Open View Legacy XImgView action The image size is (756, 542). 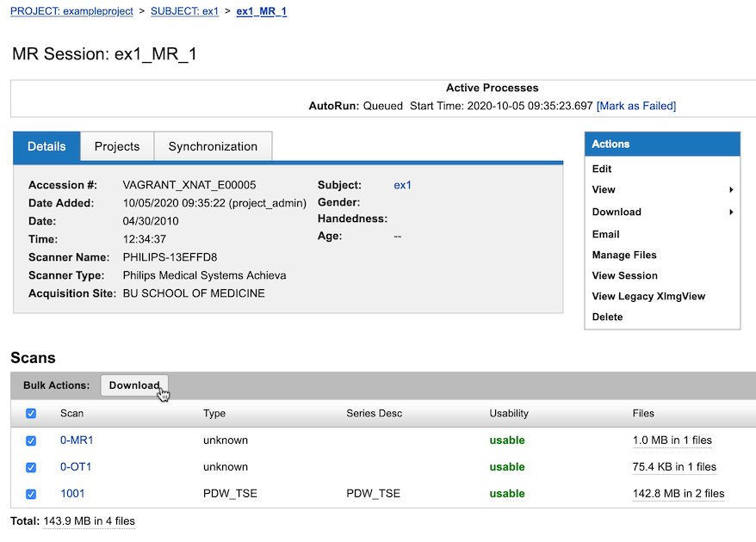[x=648, y=297]
